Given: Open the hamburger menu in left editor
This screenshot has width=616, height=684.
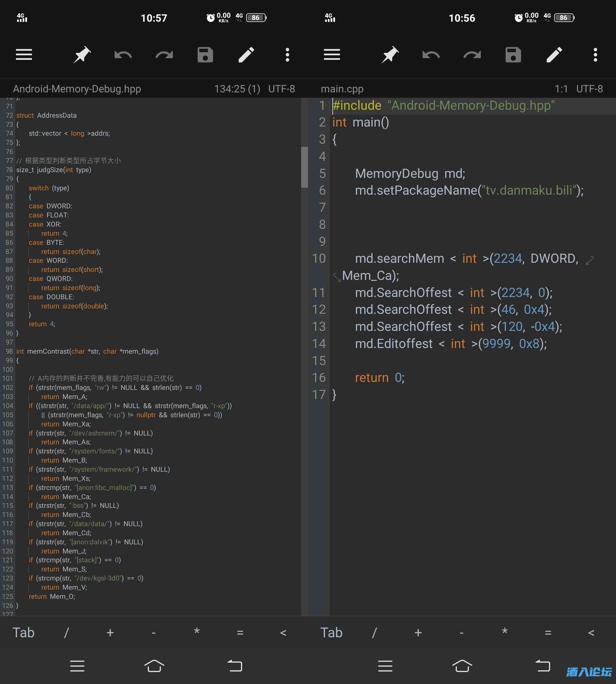Looking at the screenshot, I should pos(24,54).
